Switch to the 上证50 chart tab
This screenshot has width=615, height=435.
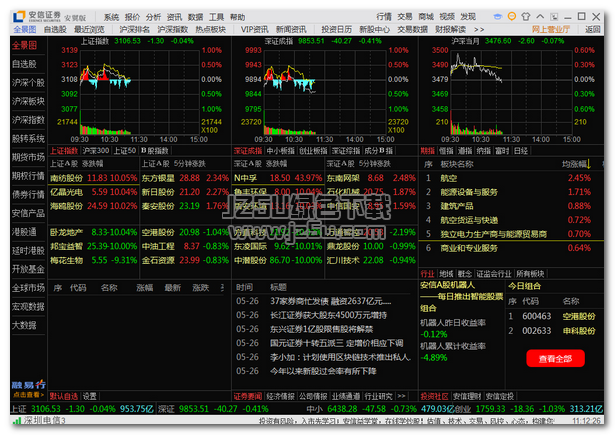coord(125,151)
